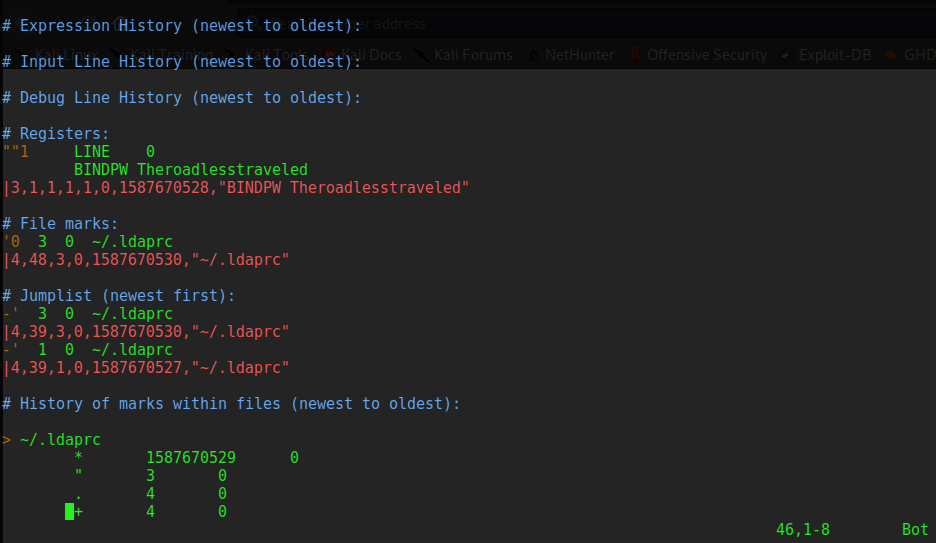Click the '# File marks:' comment line

pos(60,224)
